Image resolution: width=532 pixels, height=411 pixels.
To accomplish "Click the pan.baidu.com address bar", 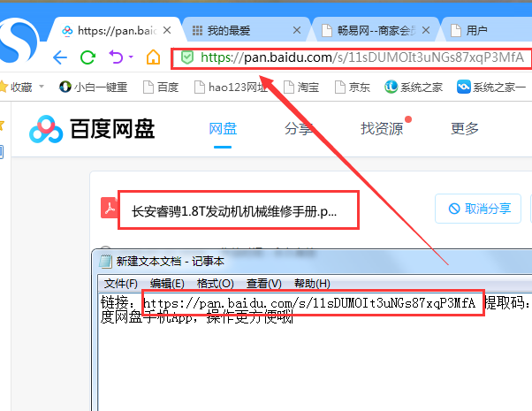I will click(x=351, y=58).
